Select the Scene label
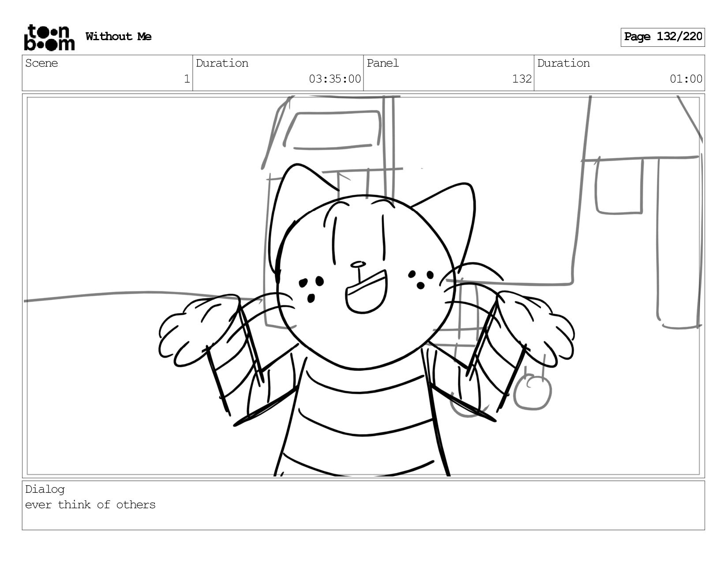The image size is (728, 563). pos(41,63)
